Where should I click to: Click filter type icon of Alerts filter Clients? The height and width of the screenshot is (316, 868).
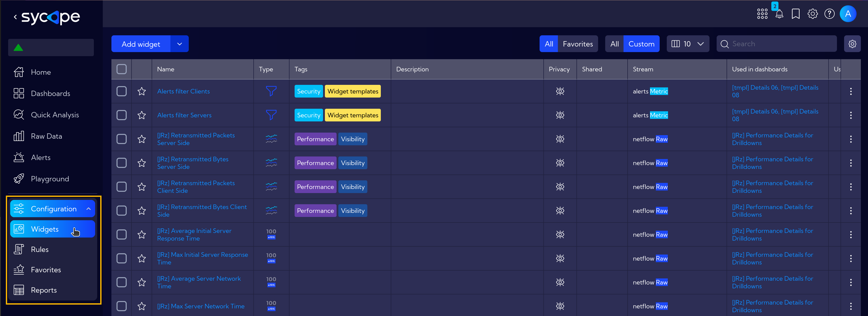tap(271, 91)
